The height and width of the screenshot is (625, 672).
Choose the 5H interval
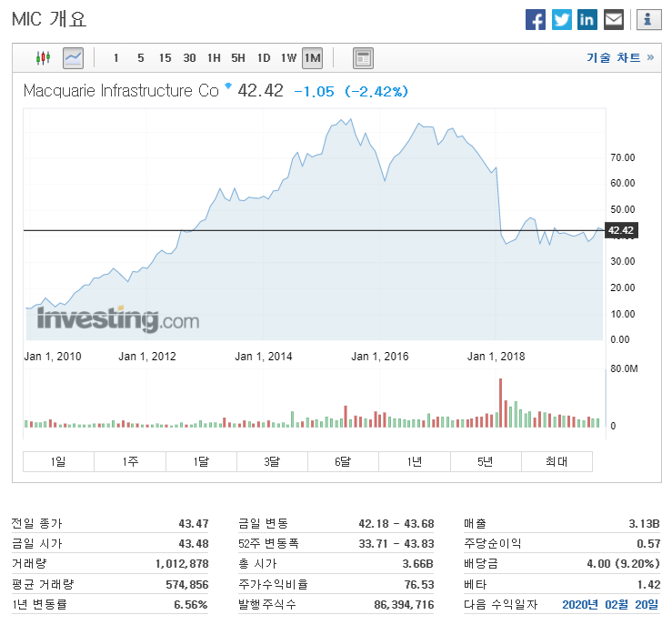[238, 58]
